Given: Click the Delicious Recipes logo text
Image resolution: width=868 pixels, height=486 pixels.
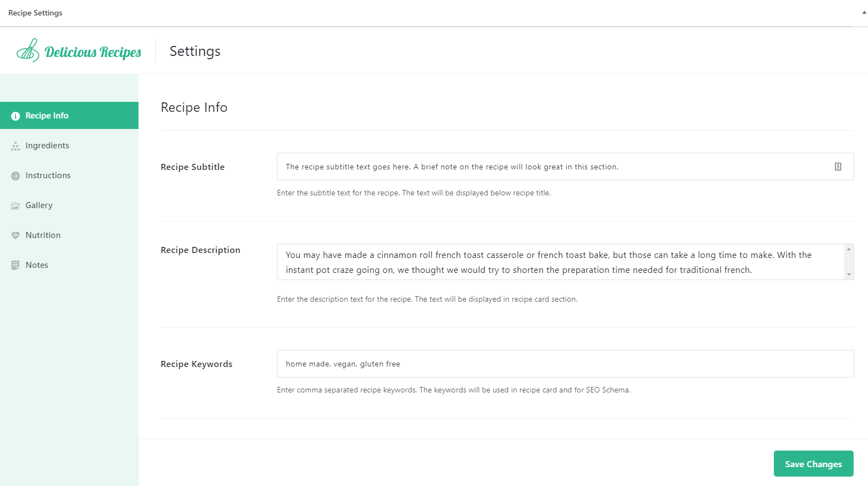Looking at the screenshot, I should point(93,52).
